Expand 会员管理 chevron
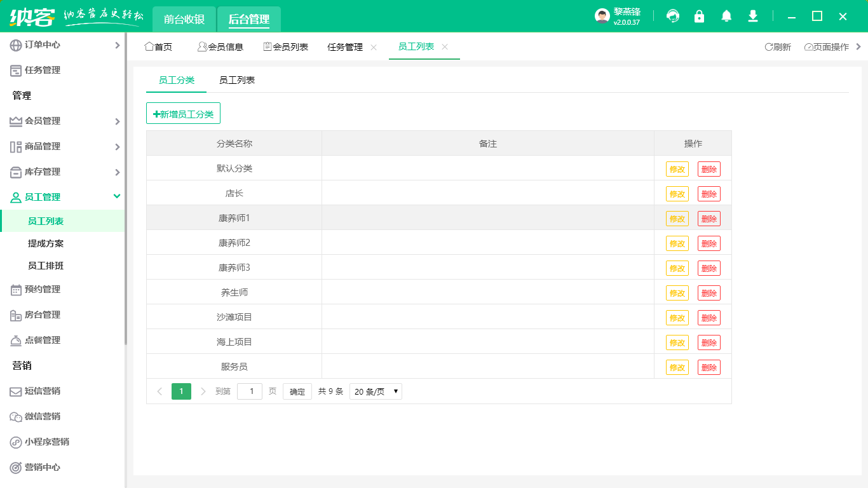Image resolution: width=868 pixels, height=488 pixels. pyautogui.click(x=117, y=121)
